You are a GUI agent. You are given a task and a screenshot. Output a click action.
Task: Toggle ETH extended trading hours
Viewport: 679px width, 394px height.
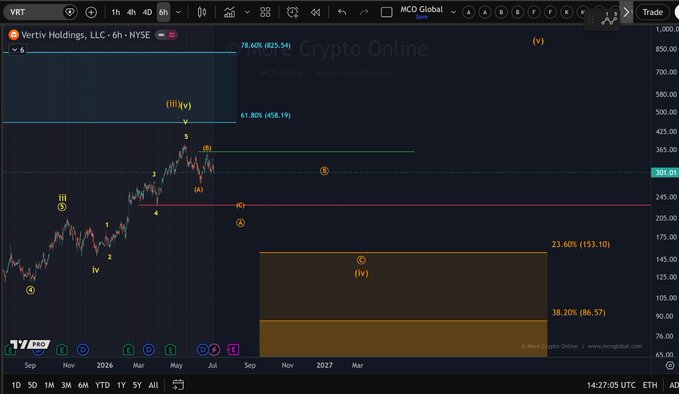coord(650,385)
